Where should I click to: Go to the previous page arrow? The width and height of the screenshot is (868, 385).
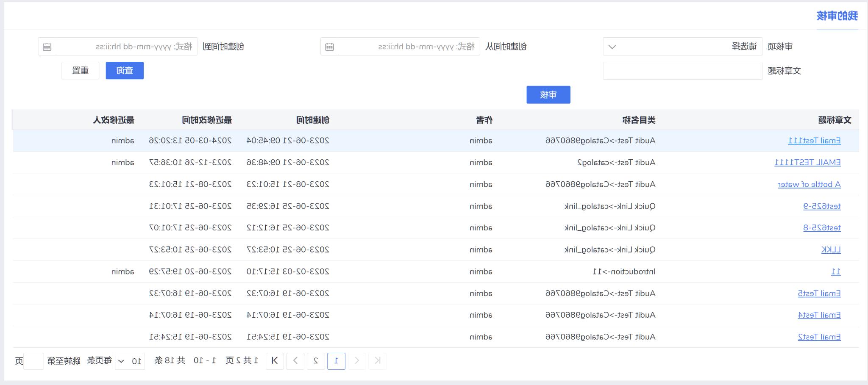[x=357, y=361]
